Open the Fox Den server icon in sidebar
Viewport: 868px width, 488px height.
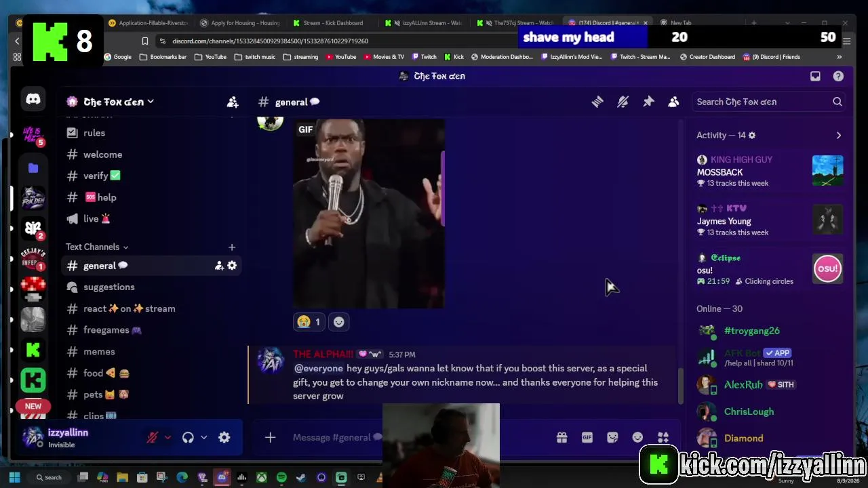pyautogui.click(x=33, y=198)
